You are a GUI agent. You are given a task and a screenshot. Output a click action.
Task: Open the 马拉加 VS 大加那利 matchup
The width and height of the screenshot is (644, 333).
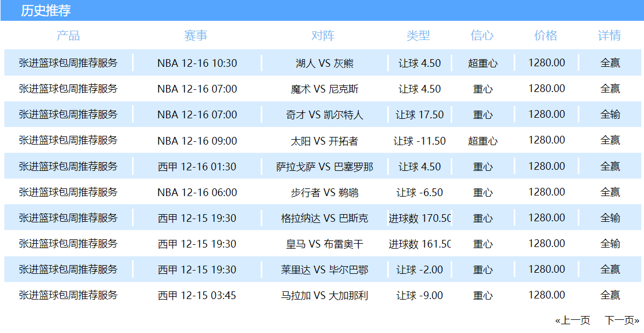pos(324,295)
